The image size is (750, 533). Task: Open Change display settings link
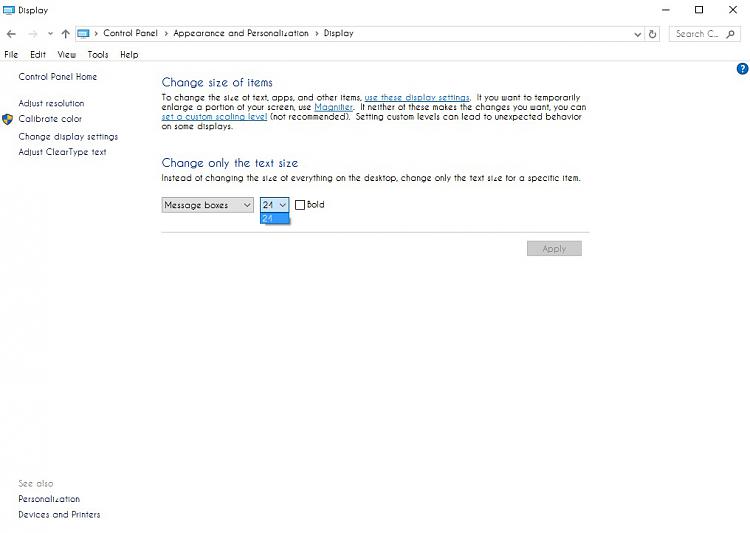tap(68, 137)
